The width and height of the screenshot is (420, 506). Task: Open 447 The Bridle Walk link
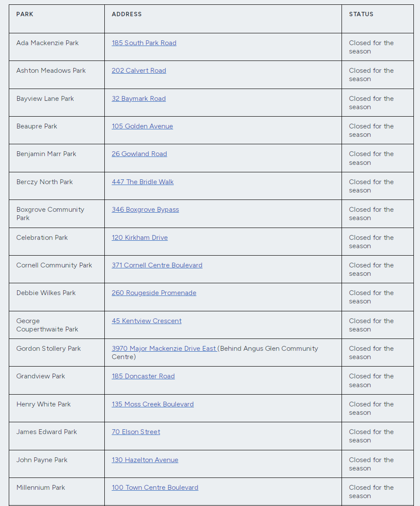coord(142,182)
